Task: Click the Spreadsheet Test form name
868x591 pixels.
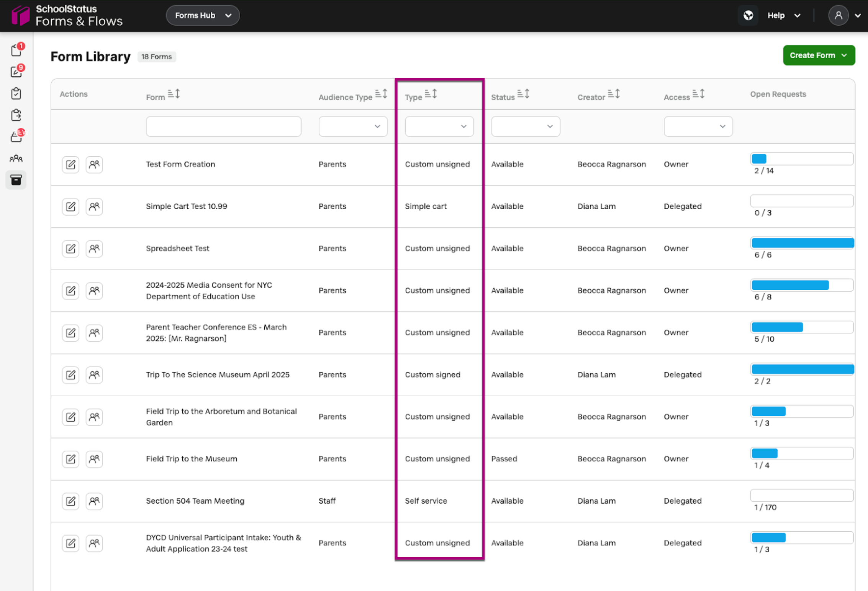Action: coord(178,248)
